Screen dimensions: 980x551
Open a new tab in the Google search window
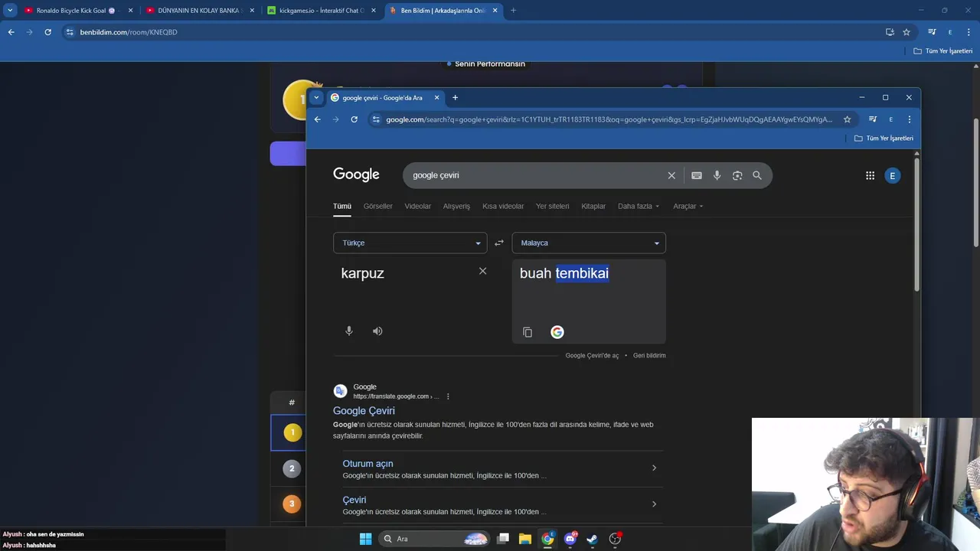(x=455, y=97)
